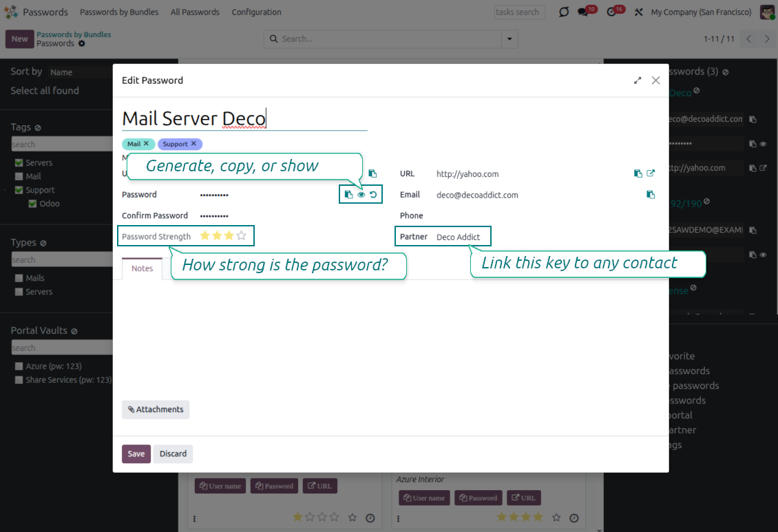Copy the password to clipboard
This screenshot has height=532, width=778.
[x=349, y=195]
